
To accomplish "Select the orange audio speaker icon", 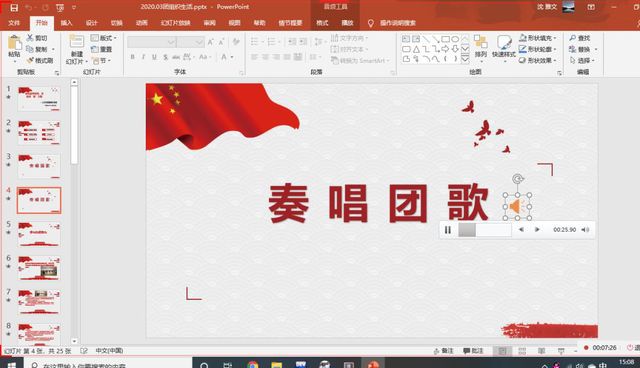I will pos(517,206).
